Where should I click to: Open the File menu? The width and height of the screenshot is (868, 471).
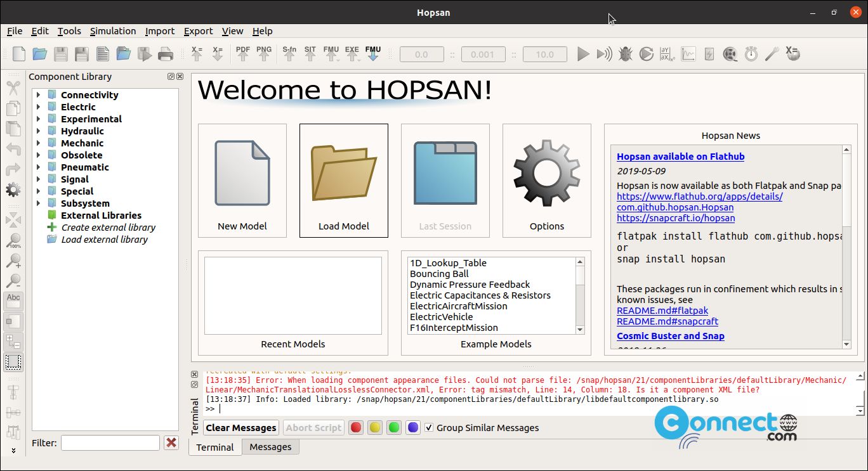click(x=15, y=31)
